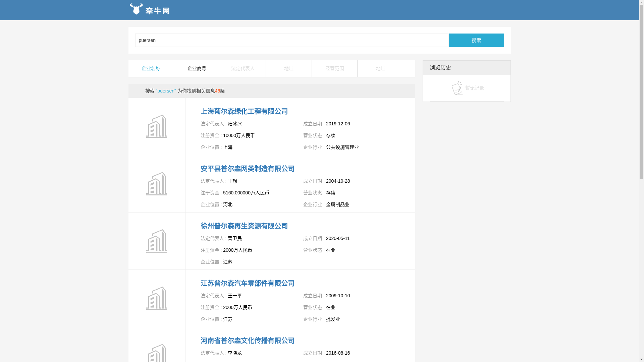Open 安平县普尔森网类制造有限公司 company page
Image resolution: width=644 pixels, height=362 pixels.
tap(248, 169)
